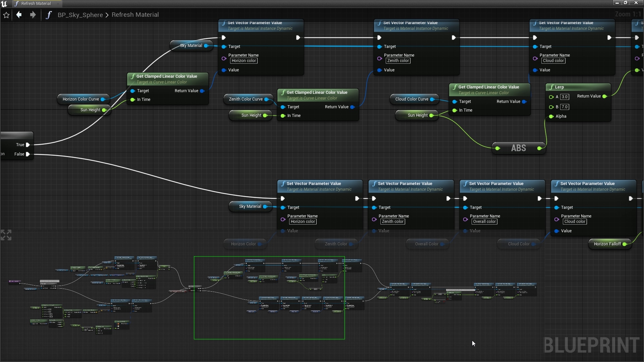Click the expand arrows overlay icon
The image size is (644, 362).
pyautogui.click(x=6, y=235)
